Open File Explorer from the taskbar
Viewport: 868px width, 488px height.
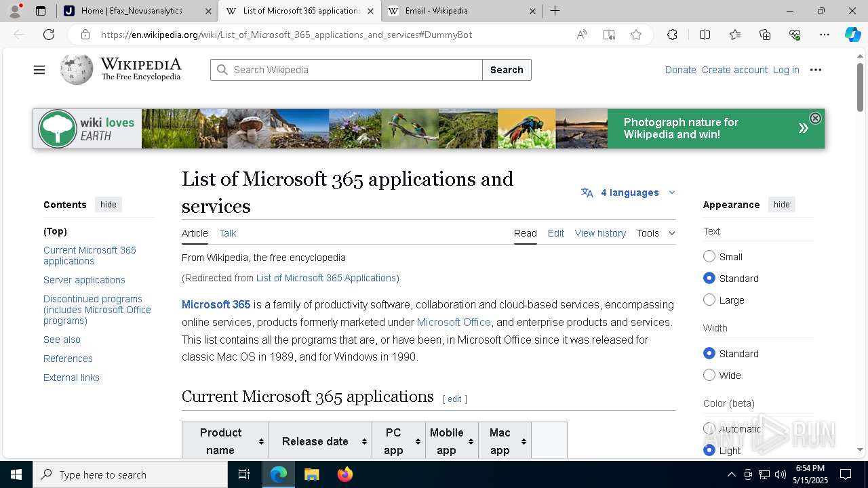pyautogui.click(x=311, y=474)
